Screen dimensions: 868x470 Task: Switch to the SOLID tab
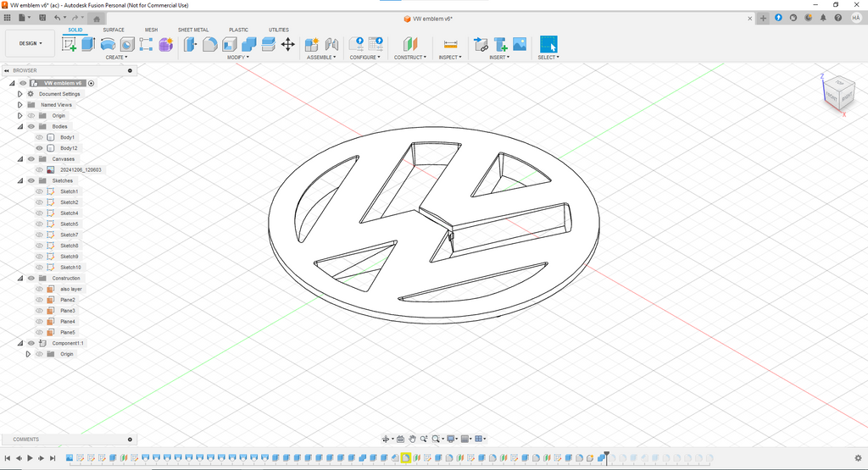pos(75,30)
